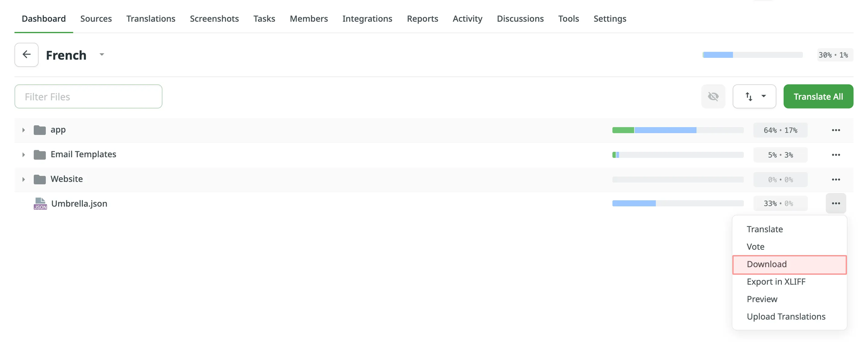Toggle hidden files visibility with the eye icon
This screenshot has height=350, width=868.
pyautogui.click(x=713, y=96)
